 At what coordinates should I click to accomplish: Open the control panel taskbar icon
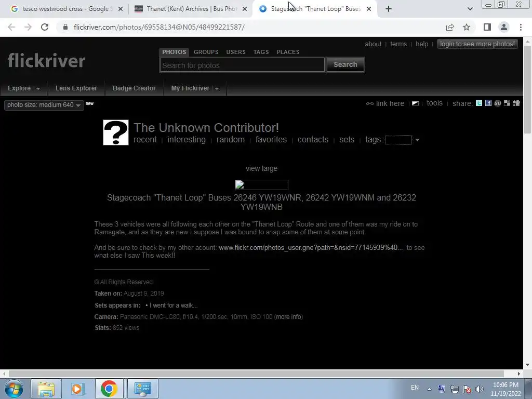click(x=142, y=389)
